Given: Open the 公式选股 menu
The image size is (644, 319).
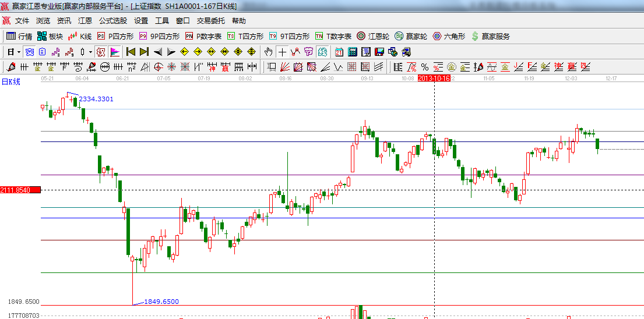Looking at the screenshot, I should (112, 20).
